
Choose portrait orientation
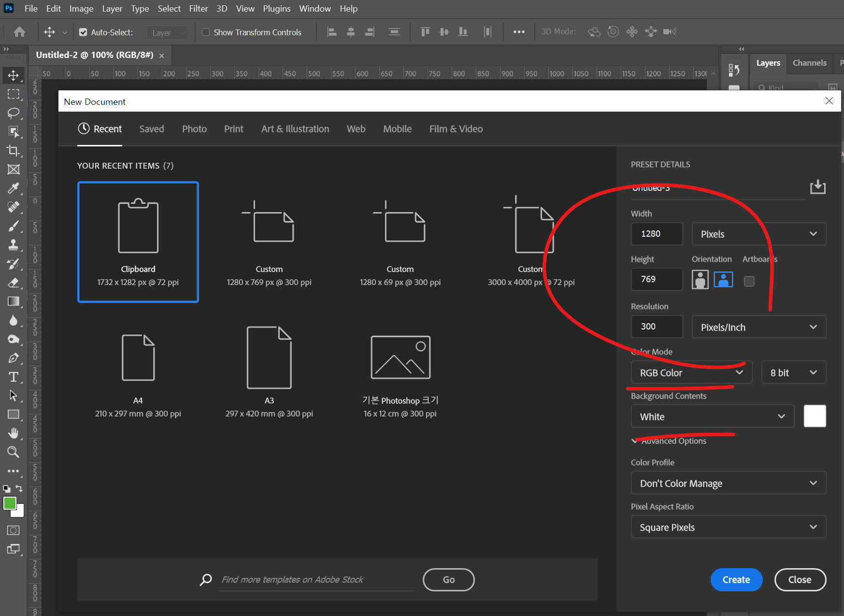[x=700, y=280]
